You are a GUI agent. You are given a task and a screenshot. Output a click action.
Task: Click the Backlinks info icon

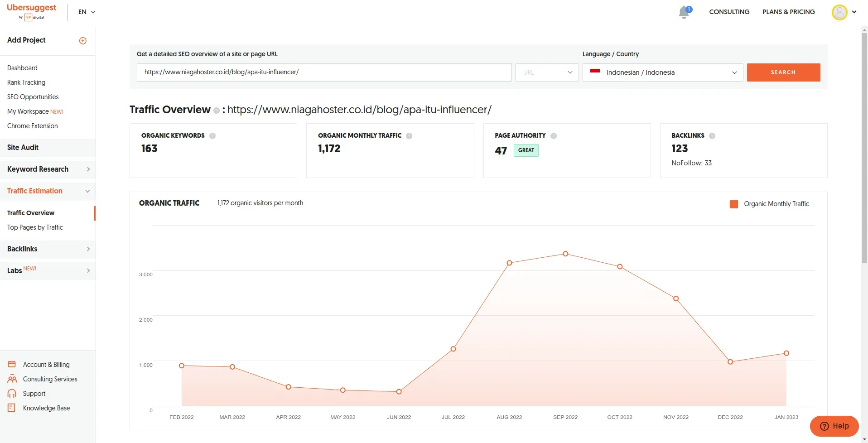point(712,136)
